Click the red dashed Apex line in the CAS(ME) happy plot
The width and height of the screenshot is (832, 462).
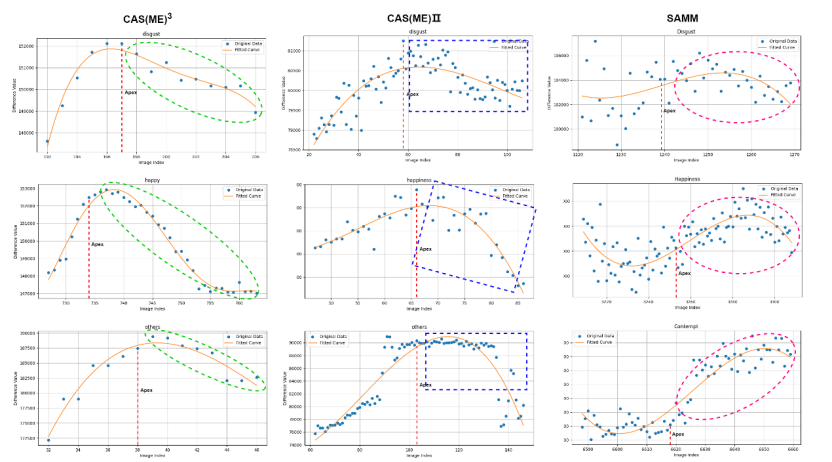(x=89, y=248)
